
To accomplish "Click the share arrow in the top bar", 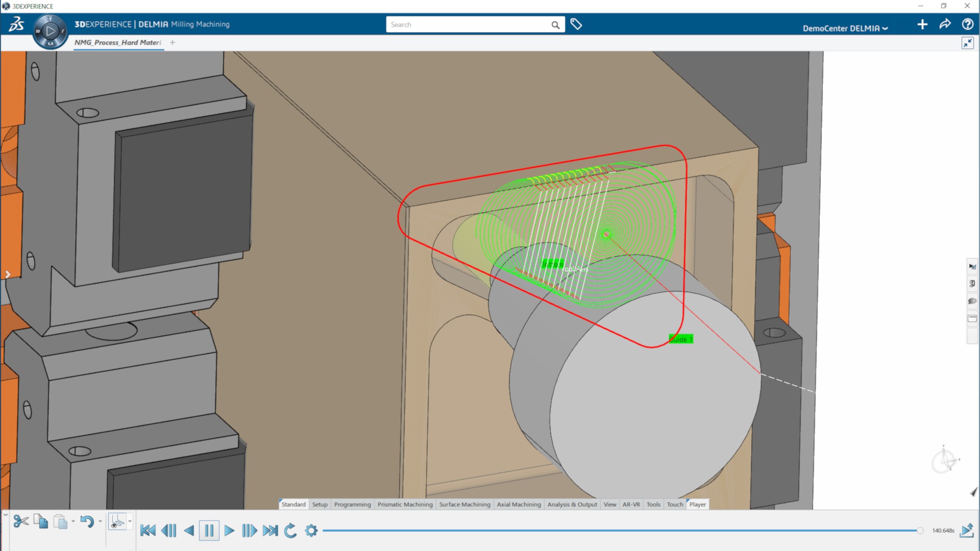I will point(946,24).
